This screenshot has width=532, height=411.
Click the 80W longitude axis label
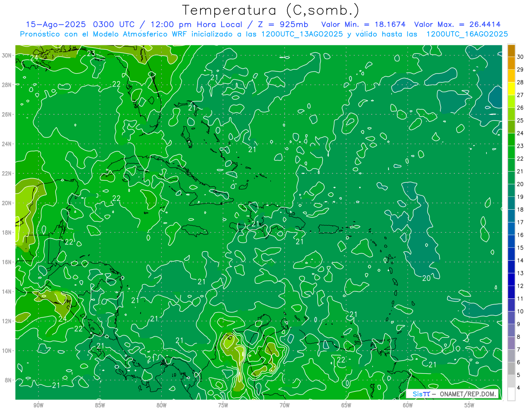tap(161, 406)
